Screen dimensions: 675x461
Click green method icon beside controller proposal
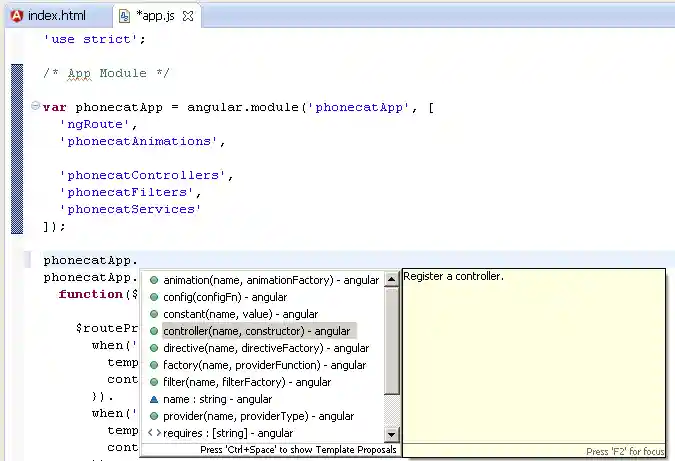pyautogui.click(x=154, y=331)
